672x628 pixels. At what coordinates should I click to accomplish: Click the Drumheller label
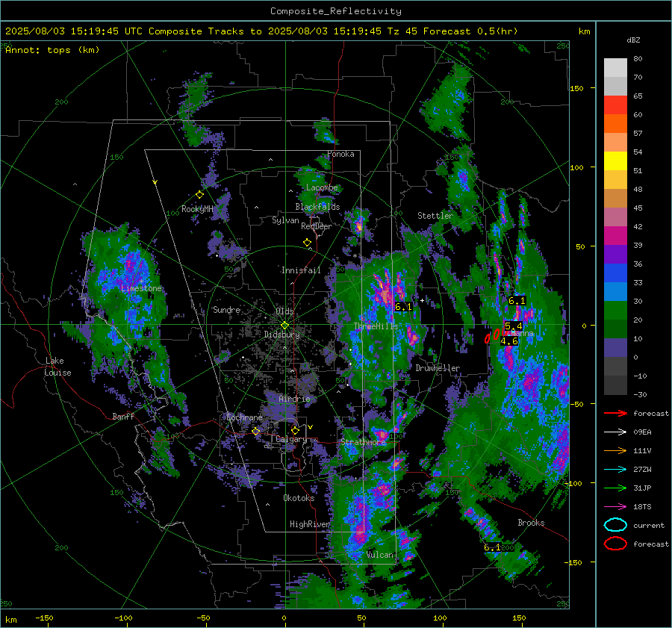(x=438, y=368)
